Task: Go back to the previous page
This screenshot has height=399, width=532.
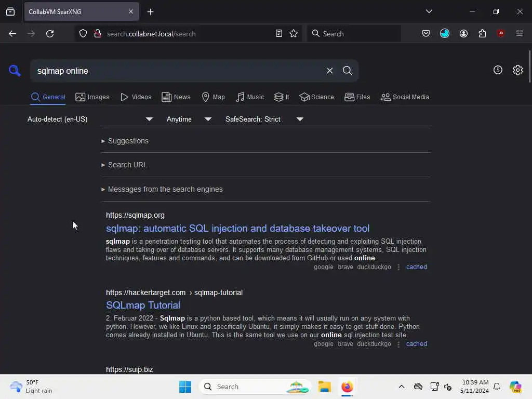Action: [12, 34]
